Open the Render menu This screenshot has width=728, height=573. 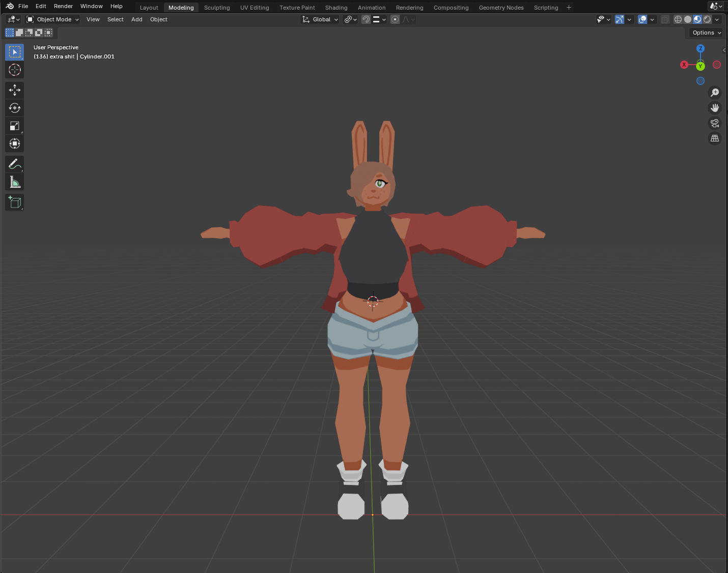click(x=63, y=6)
